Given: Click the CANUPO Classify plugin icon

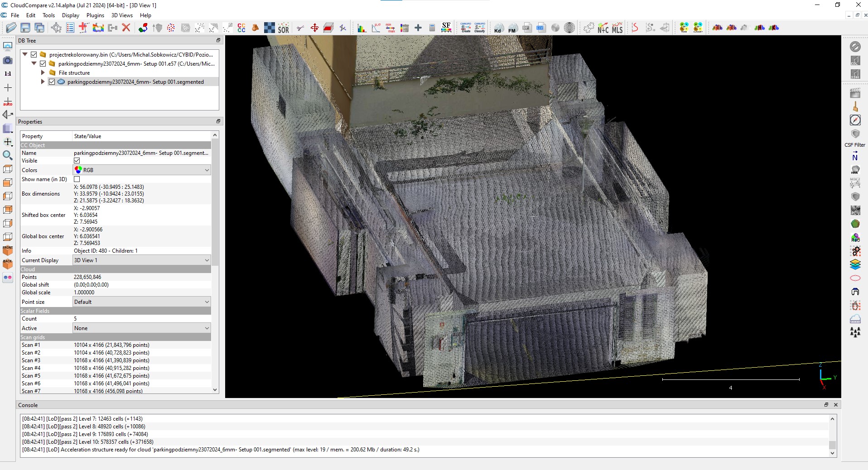Looking at the screenshot, I should click(x=479, y=28).
